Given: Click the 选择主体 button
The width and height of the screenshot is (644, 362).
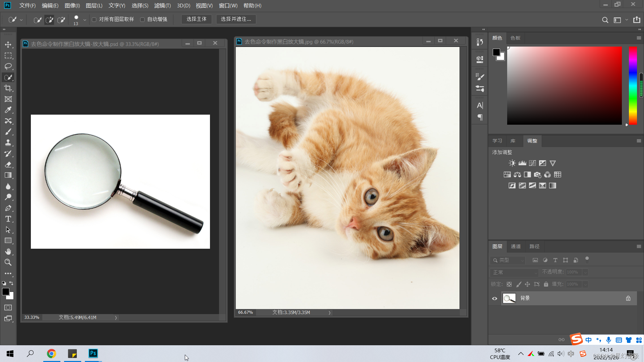Looking at the screenshot, I should pyautogui.click(x=197, y=19).
